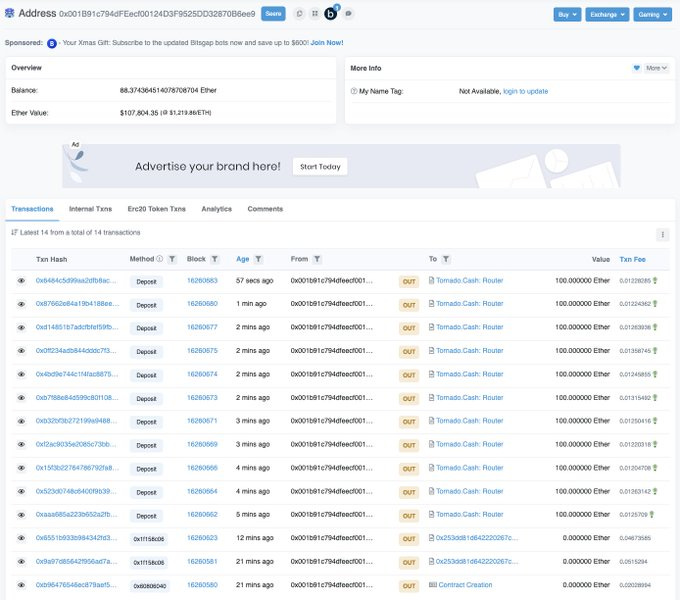Viewport: 680px width, 600px height.
Task: Open the More dropdown in More Info
Action: pyautogui.click(x=656, y=68)
